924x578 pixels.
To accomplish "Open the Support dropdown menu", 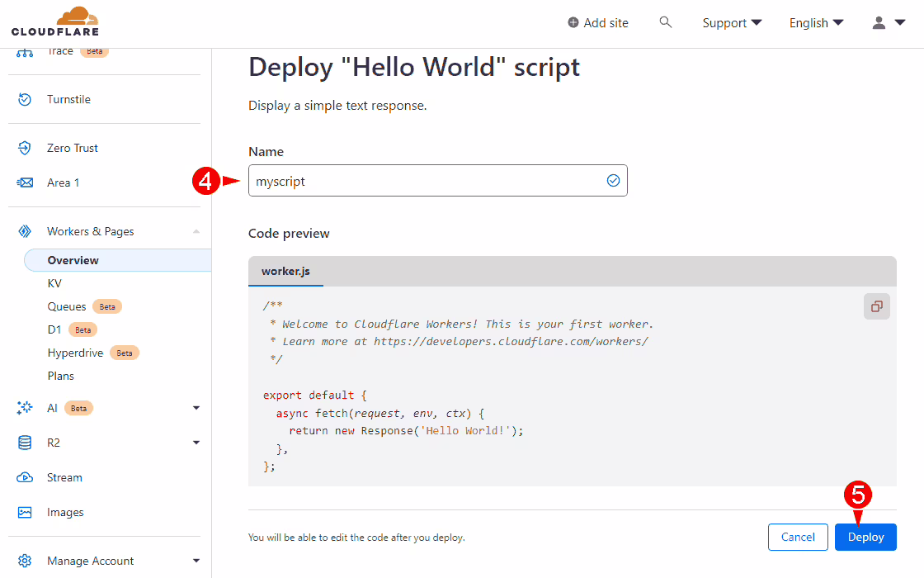I will 732,23.
